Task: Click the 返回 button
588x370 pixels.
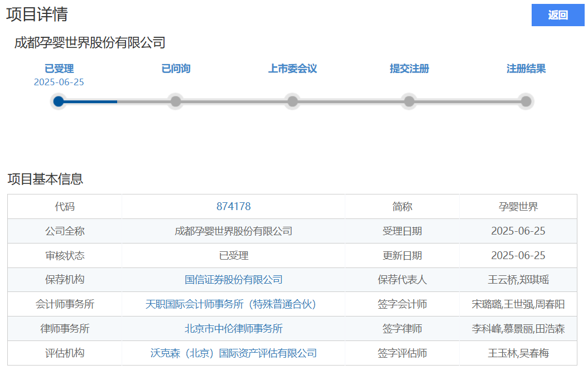Action: 557,15
